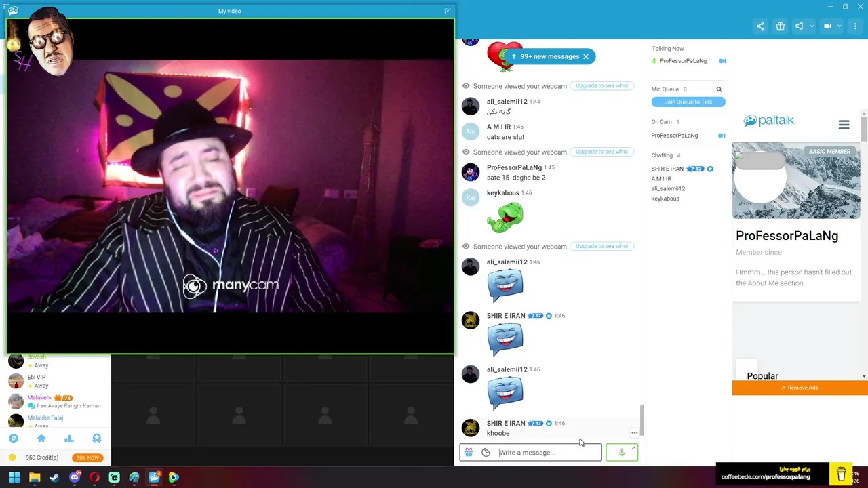The width and height of the screenshot is (868, 488).
Task: Expand the webcam options dropdown arrow
Action: click(x=840, y=26)
